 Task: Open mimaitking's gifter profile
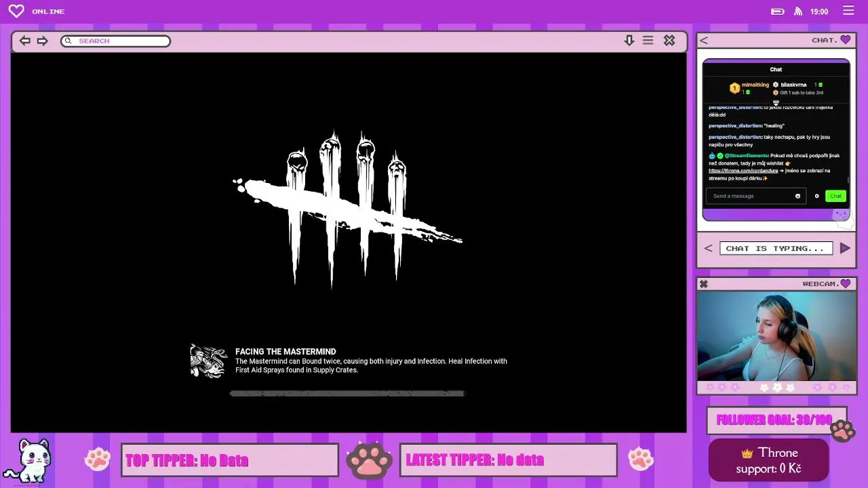pos(755,85)
